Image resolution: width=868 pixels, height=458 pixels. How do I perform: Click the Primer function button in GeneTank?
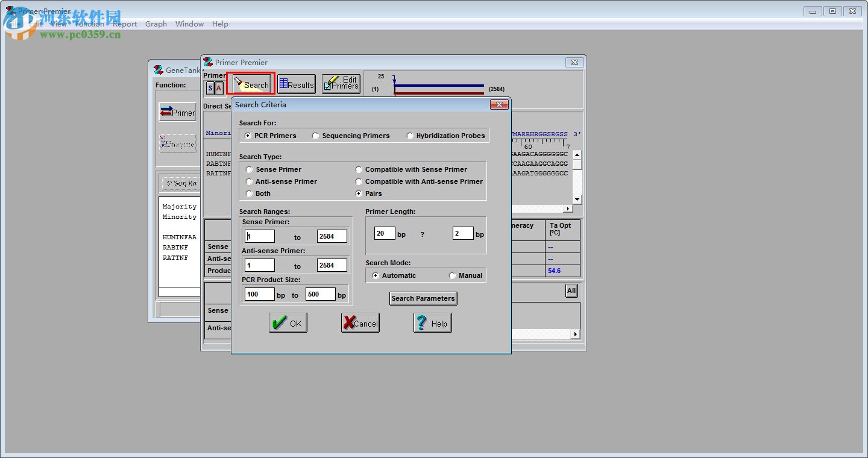[x=178, y=112]
